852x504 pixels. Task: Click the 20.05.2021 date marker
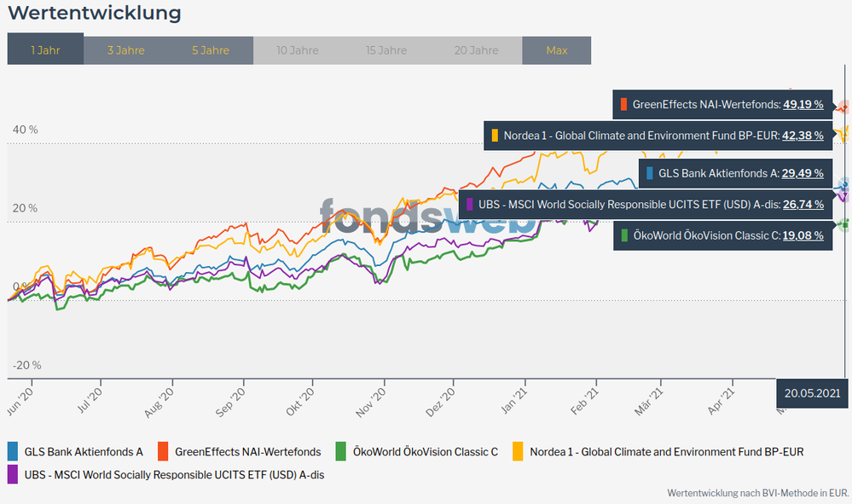(x=813, y=393)
